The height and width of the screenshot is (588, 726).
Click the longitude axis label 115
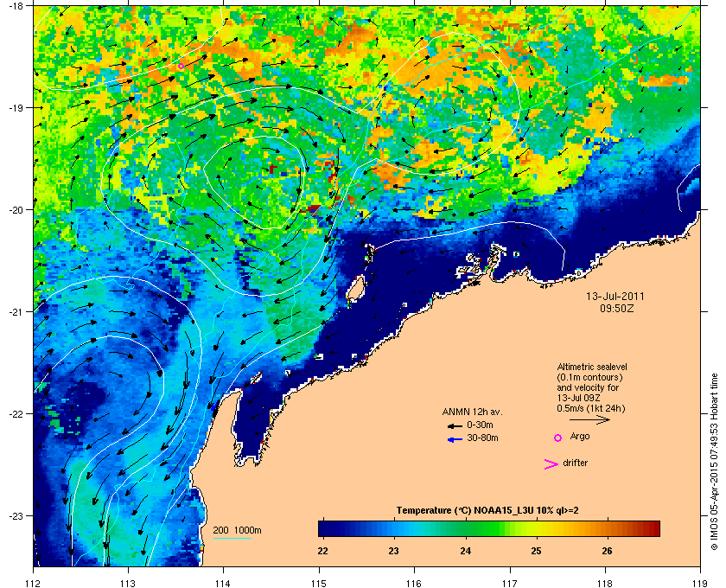319,584
